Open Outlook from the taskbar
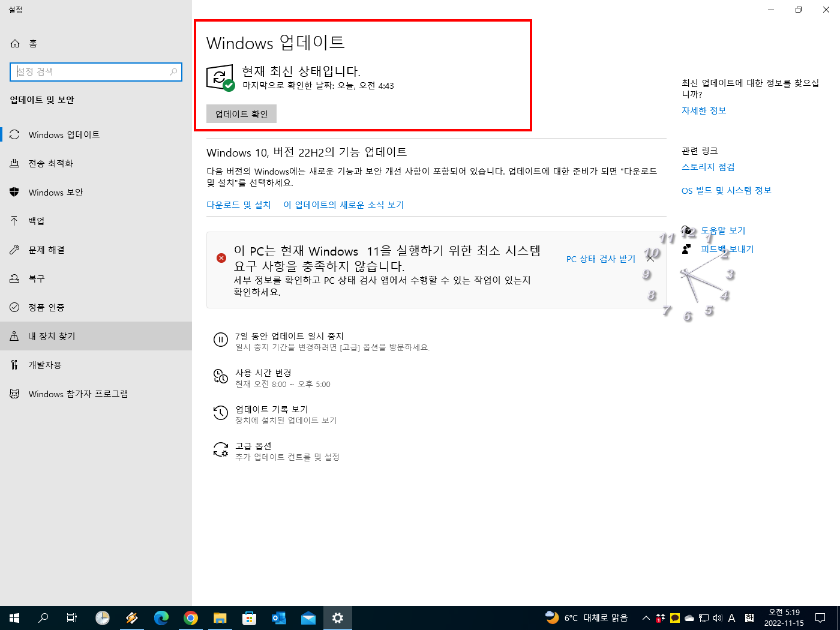The width and height of the screenshot is (840, 630). [279, 617]
